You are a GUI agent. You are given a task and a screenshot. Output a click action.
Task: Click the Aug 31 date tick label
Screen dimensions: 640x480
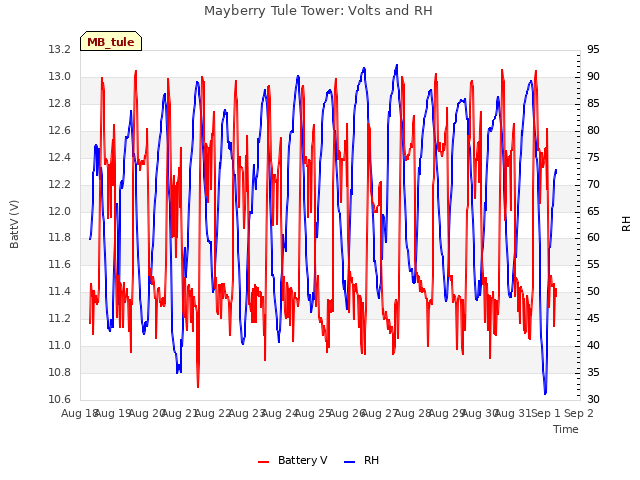(x=512, y=413)
